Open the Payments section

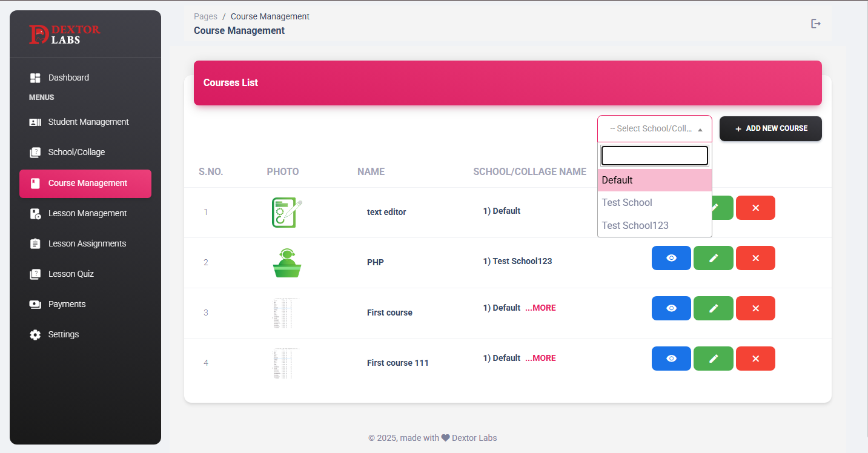point(67,304)
